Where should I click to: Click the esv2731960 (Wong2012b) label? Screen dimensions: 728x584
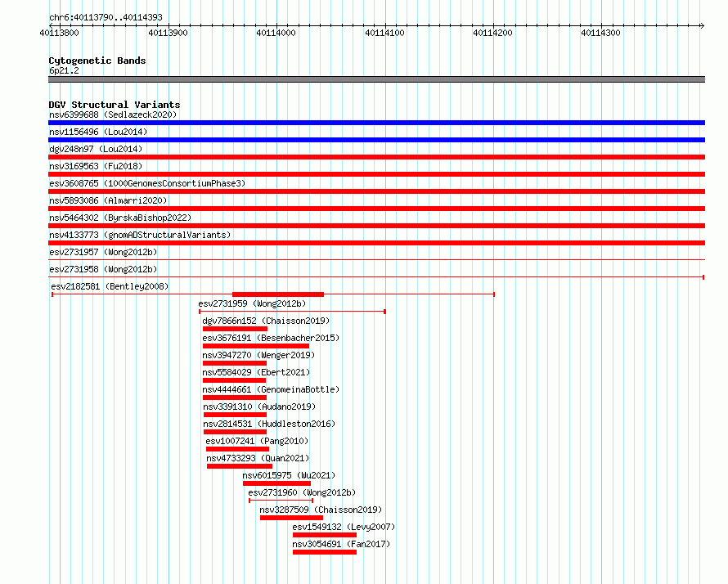[x=302, y=492]
